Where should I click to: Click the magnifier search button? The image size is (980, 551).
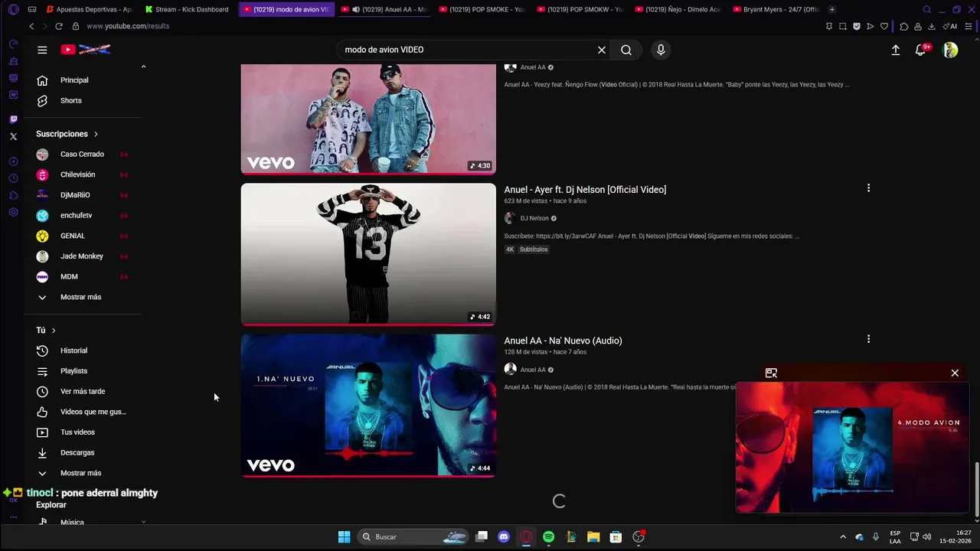[x=626, y=50]
